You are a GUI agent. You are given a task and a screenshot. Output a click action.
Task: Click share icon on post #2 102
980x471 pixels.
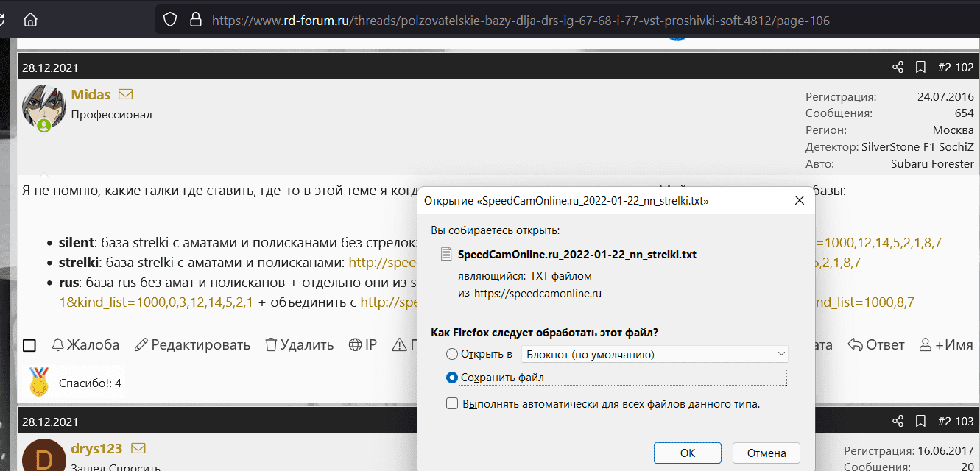tap(898, 68)
